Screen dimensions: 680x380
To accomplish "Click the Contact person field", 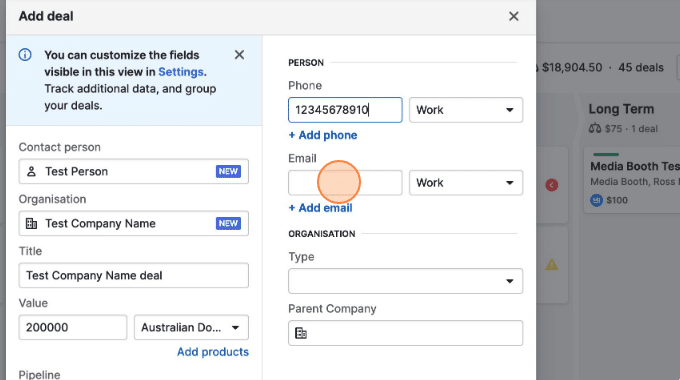I will pyautogui.click(x=134, y=171).
